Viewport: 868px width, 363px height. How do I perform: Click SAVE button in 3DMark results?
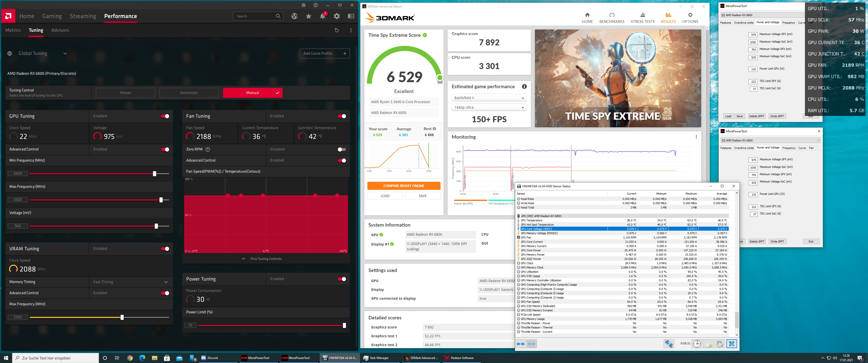423,196
